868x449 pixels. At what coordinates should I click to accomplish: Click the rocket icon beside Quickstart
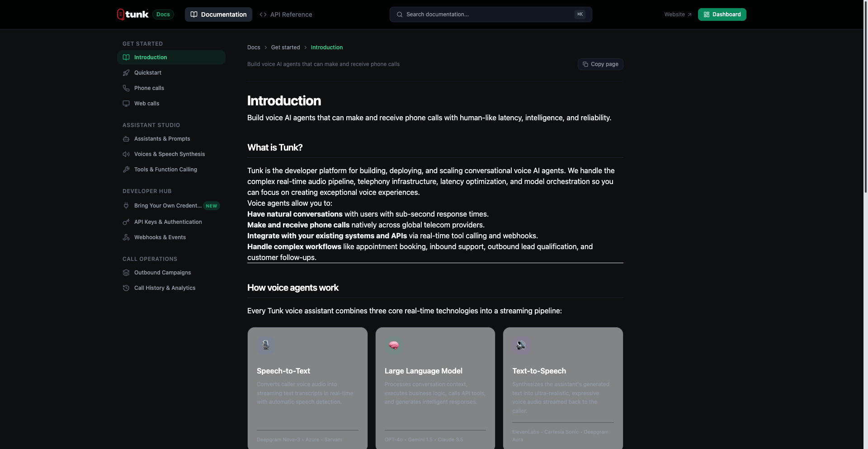click(126, 73)
